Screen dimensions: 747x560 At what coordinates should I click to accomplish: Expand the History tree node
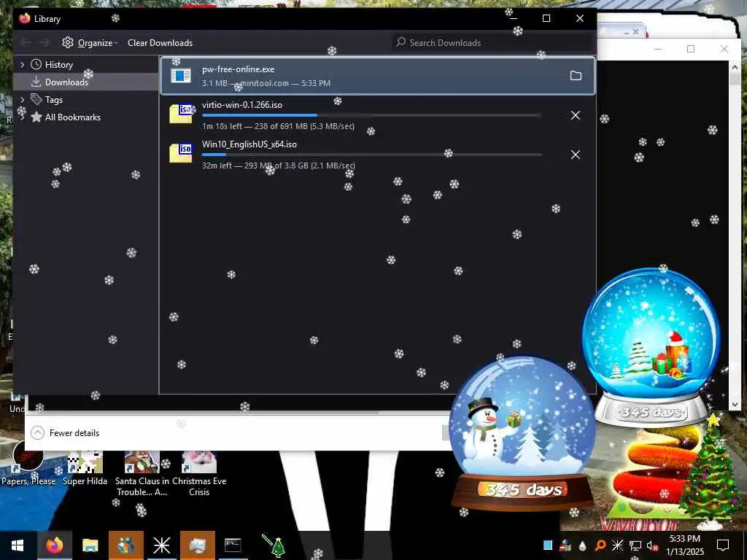point(22,65)
